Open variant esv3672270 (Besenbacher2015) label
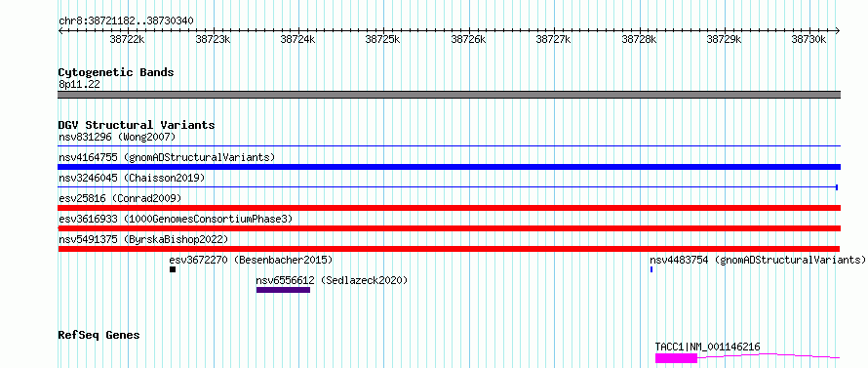 251,260
